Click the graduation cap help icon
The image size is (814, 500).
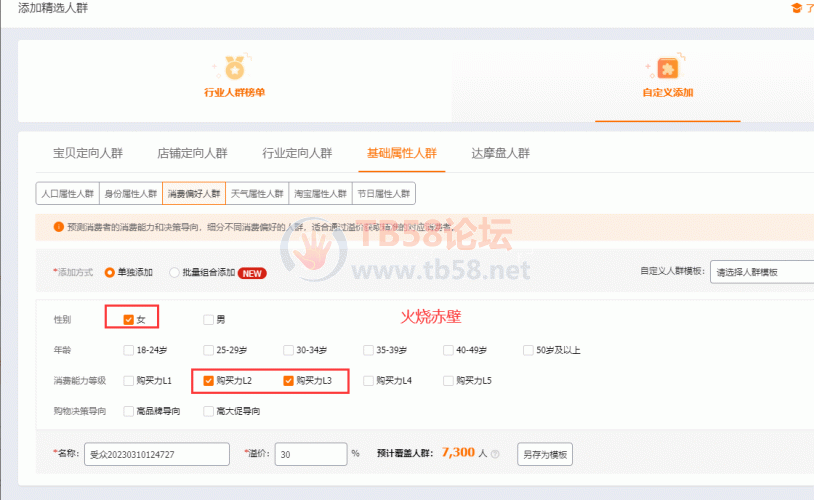(796, 8)
